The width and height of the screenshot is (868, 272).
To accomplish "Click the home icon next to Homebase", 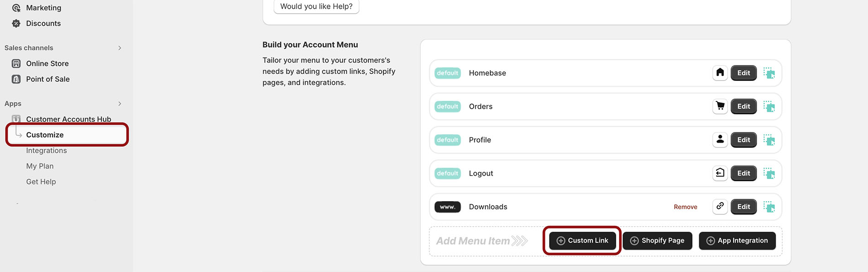I will [x=720, y=73].
